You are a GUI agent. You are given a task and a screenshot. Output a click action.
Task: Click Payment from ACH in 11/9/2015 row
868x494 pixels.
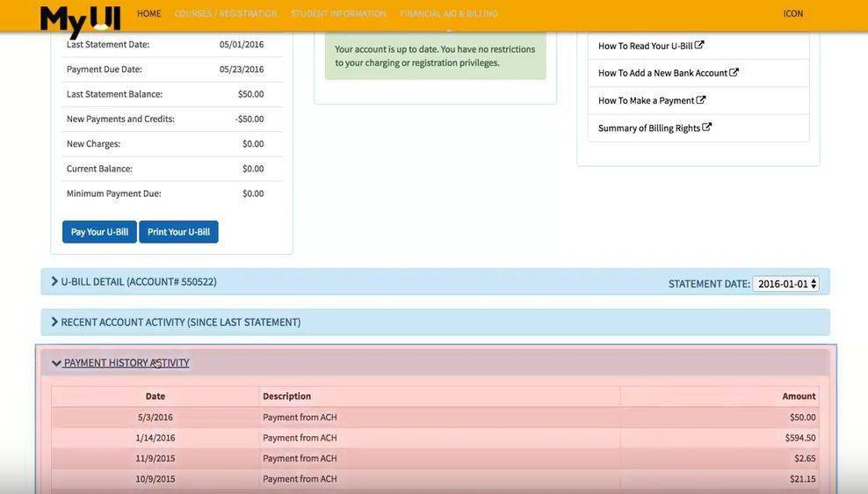pyautogui.click(x=300, y=459)
